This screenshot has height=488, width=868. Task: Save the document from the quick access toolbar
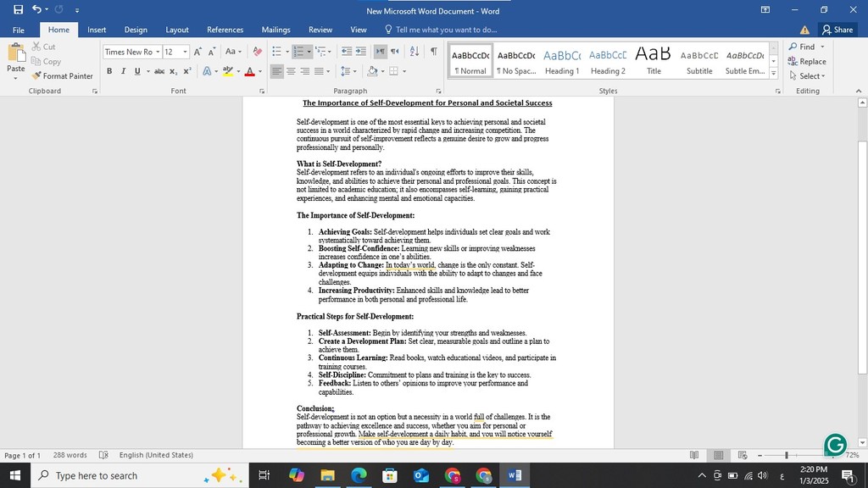coord(19,9)
